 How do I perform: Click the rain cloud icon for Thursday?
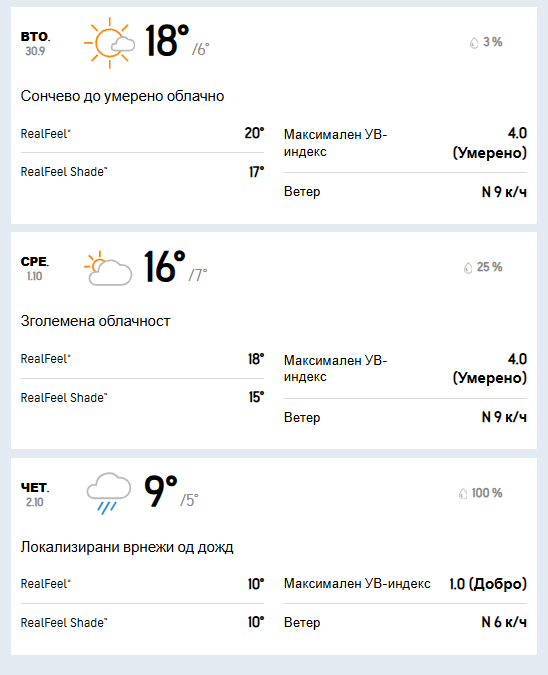pyautogui.click(x=108, y=493)
